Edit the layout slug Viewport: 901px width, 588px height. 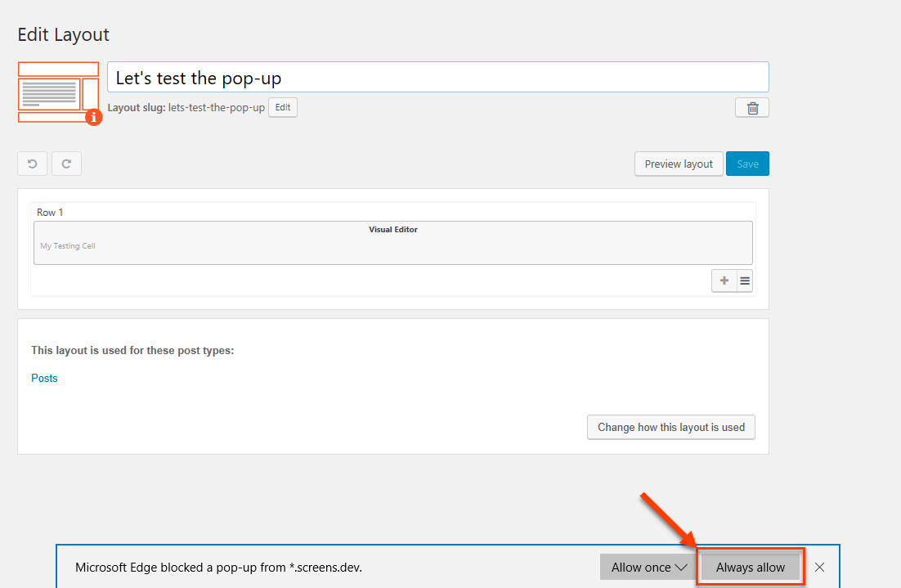coord(283,107)
